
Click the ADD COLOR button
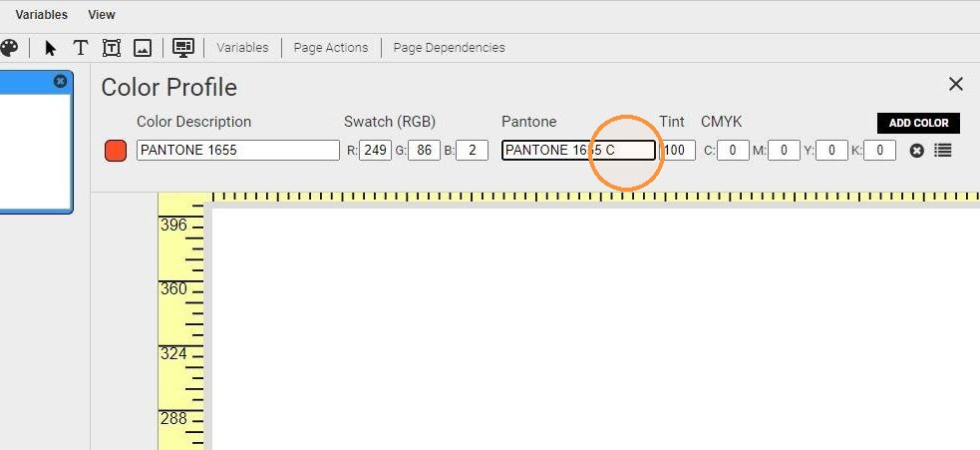coord(919,123)
